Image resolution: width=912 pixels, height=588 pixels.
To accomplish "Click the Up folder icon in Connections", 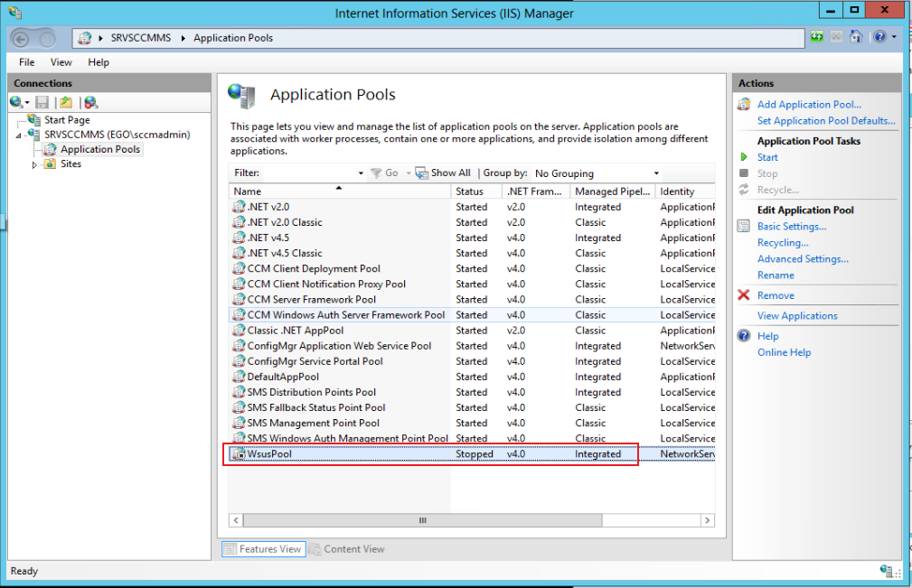I will tap(66, 102).
